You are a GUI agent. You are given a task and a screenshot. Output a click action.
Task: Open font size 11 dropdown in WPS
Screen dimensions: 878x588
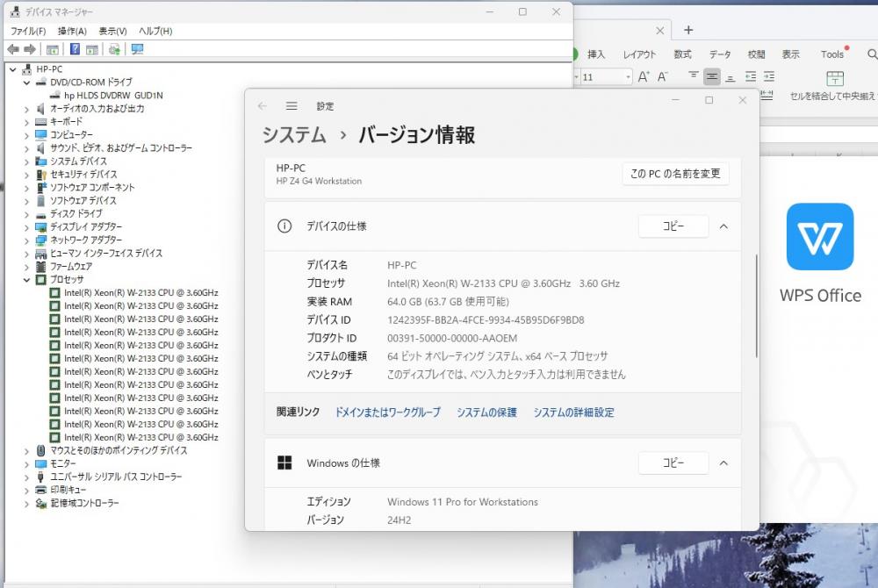[x=629, y=76]
